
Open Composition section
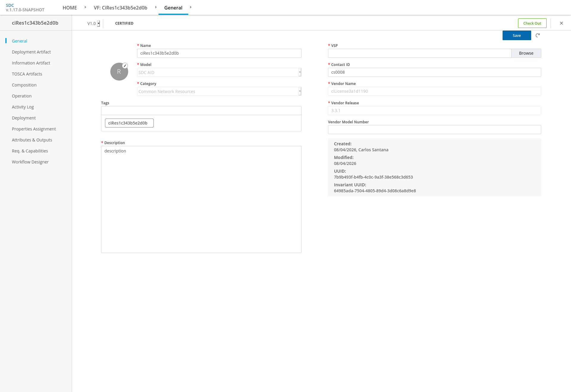coord(24,85)
